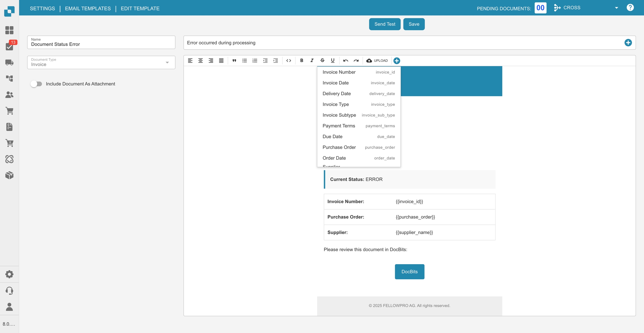
Task: Navigate to EMAIL TEMPLATES breadcrumb
Action: coord(88,8)
